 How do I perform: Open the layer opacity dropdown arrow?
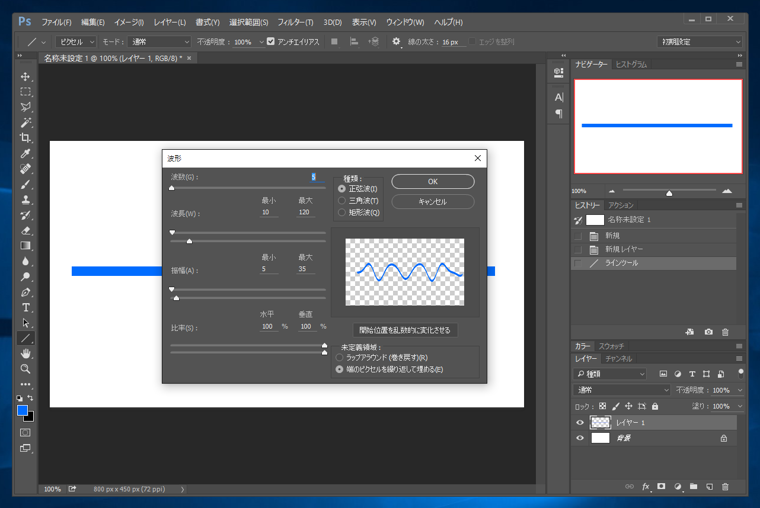pos(740,390)
